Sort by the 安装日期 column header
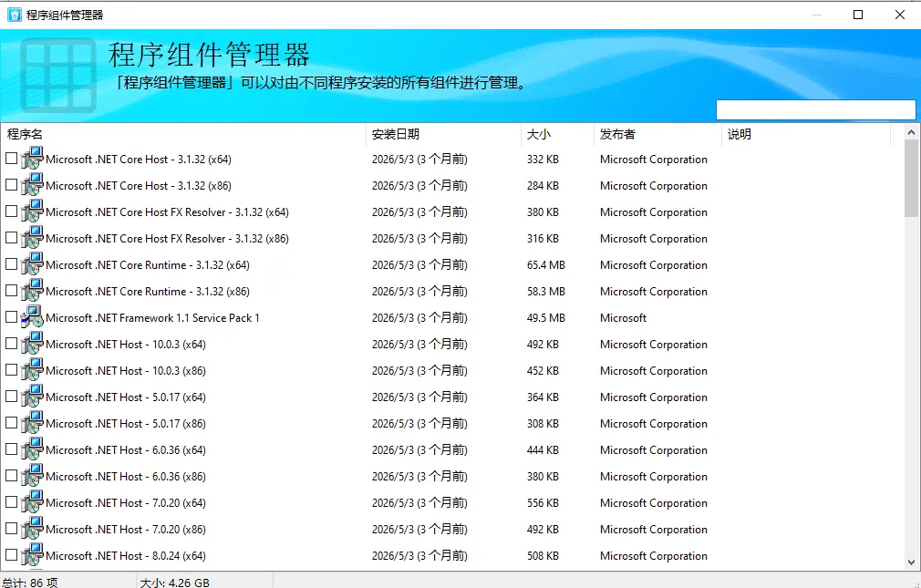The image size is (921, 588). tap(443, 135)
